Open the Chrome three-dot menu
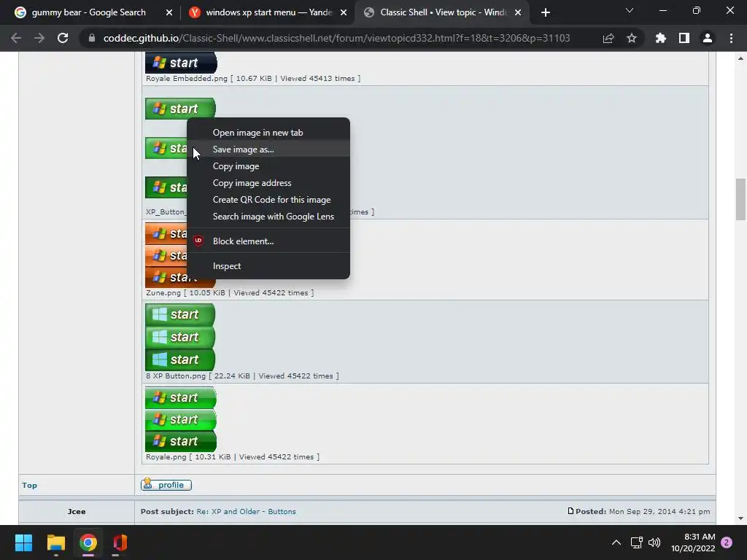The height and width of the screenshot is (560, 747). (731, 38)
